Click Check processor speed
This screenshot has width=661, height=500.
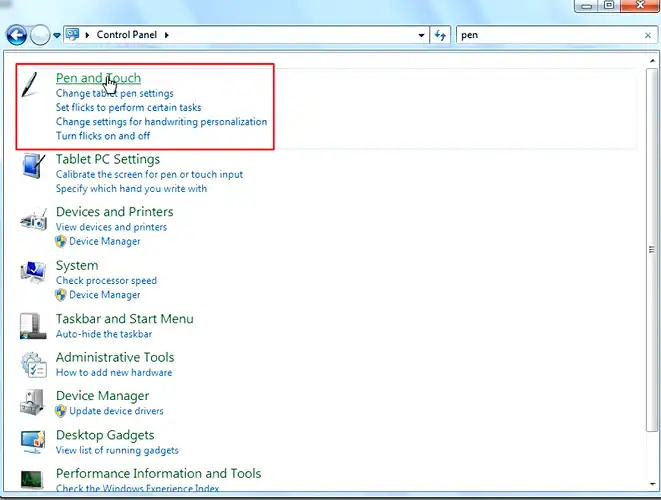(x=106, y=280)
